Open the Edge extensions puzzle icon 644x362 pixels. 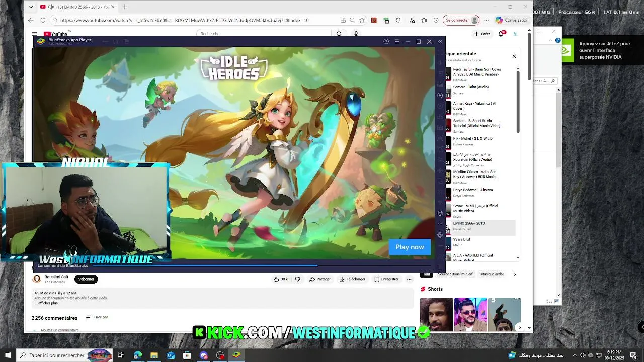coord(398,20)
